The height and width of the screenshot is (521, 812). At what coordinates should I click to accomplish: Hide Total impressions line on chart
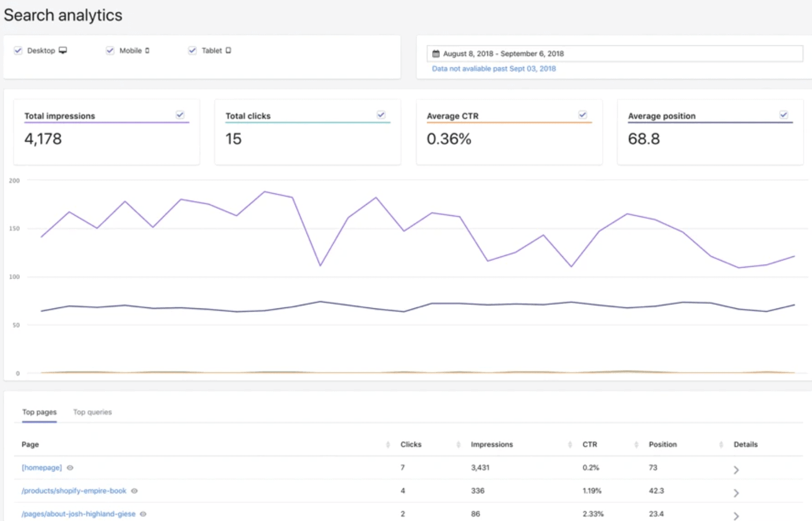point(180,115)
